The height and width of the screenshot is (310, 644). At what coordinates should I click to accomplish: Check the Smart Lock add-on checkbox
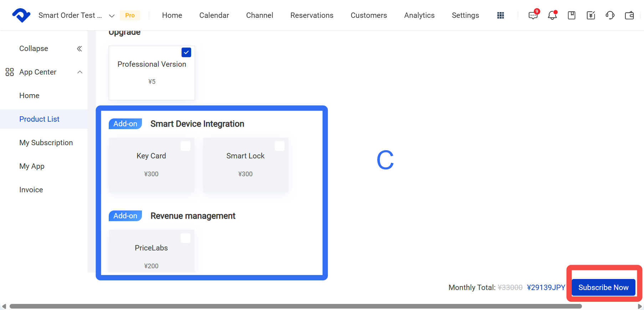(x=280, y=146)
